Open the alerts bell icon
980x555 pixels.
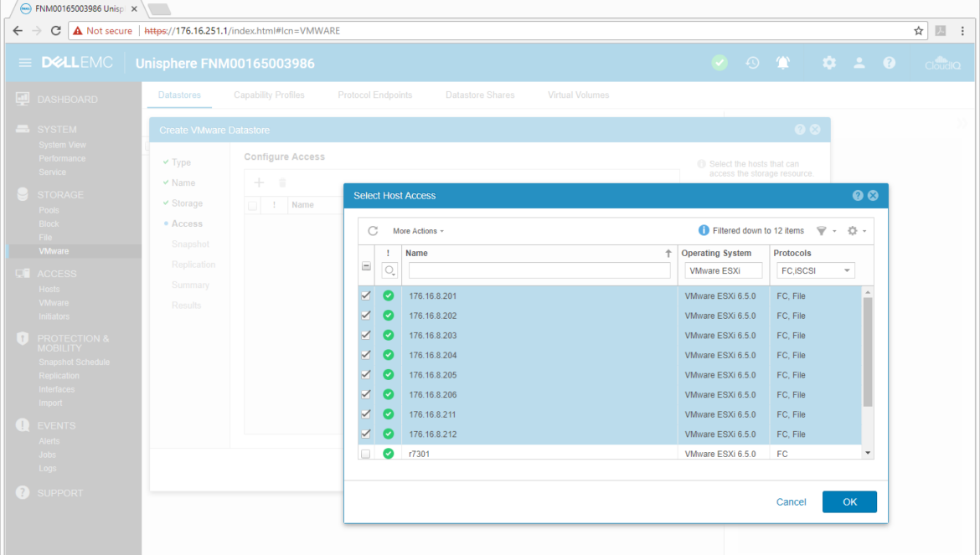pyautogui.click(x=782, y=63)
